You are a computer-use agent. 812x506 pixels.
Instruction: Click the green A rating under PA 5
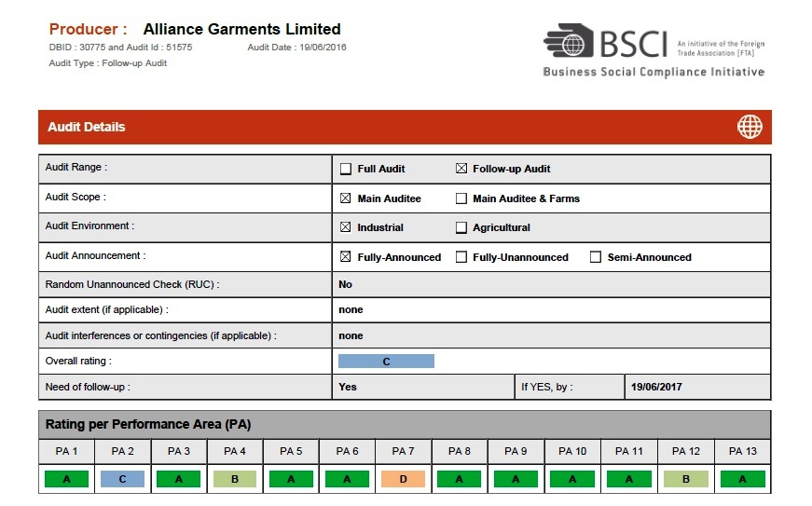click(x=291, y=479)
